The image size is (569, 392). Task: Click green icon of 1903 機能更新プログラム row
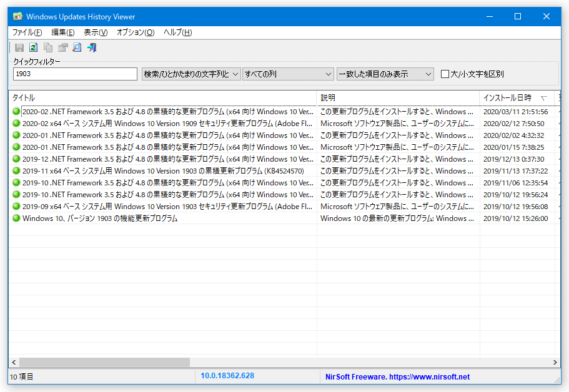pyautogui.click(x=16, y=218)
